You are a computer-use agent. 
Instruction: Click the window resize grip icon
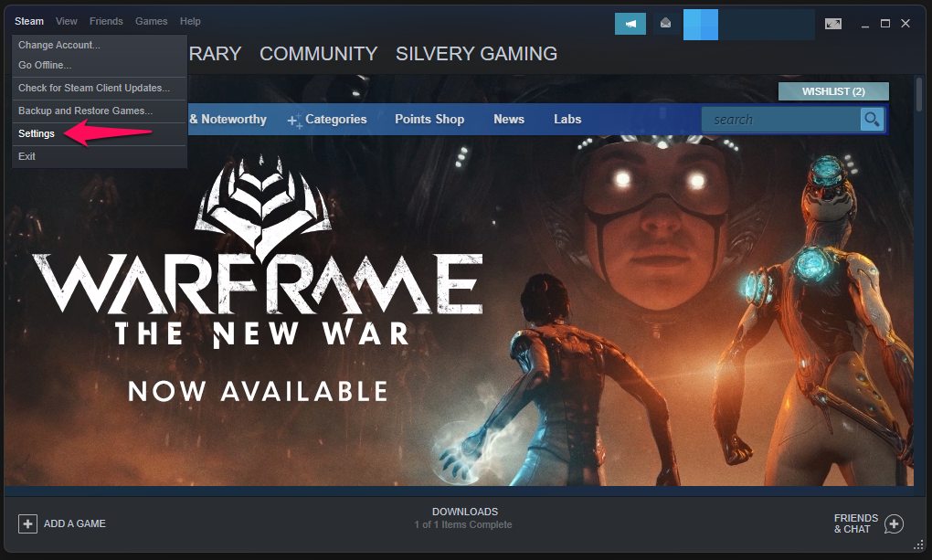click(919, 544)
